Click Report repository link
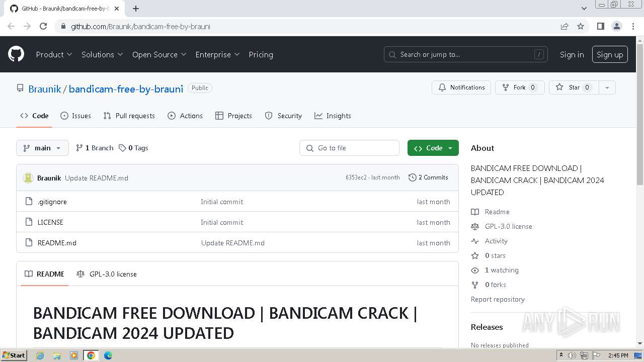 [x=498, y=299]
